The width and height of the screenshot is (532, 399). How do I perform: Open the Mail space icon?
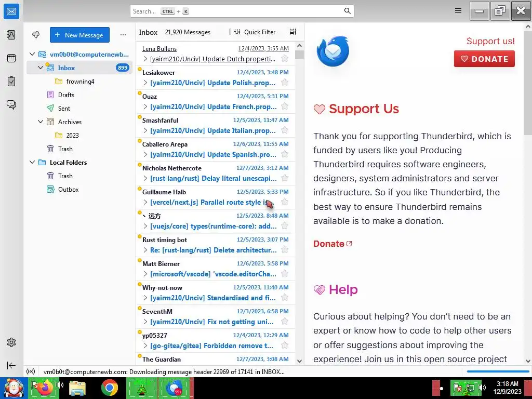[11, 11]
